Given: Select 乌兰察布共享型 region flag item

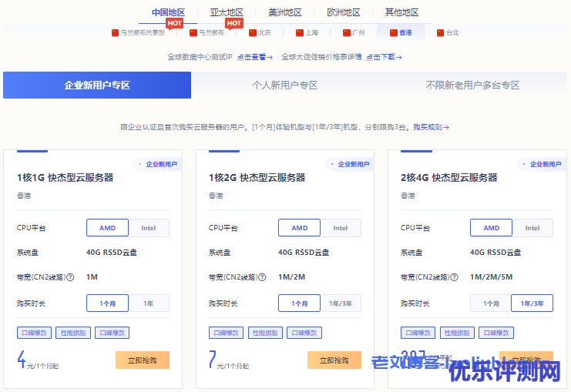Looking at the screenshot, I should pos(138,32).
